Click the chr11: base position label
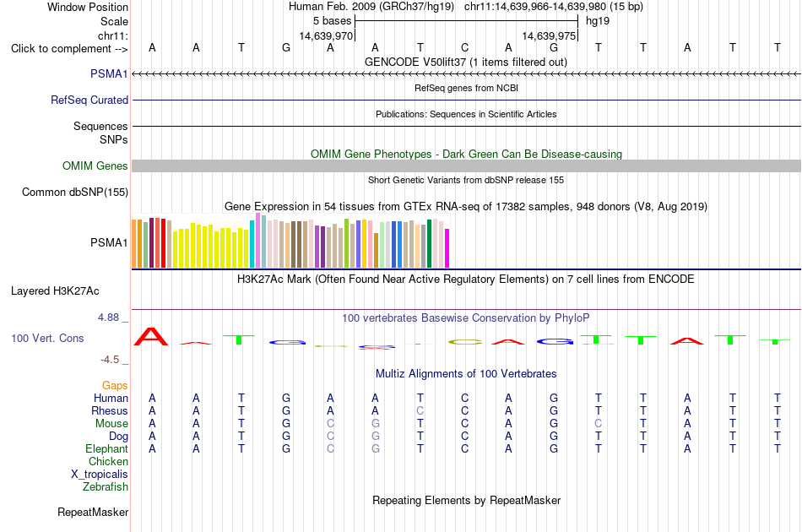 [x=112, y=35]
